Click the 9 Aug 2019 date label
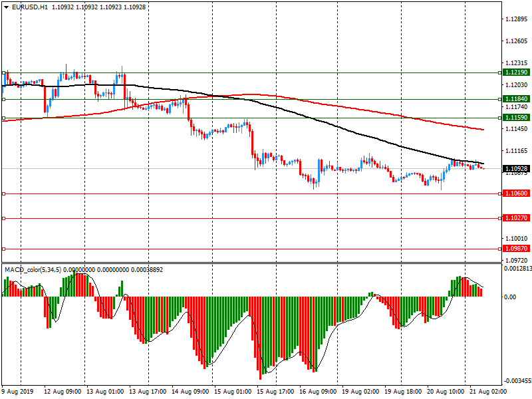Image resolution: width=532 pixels, height=399 pixels. click(x=18, y=392)
